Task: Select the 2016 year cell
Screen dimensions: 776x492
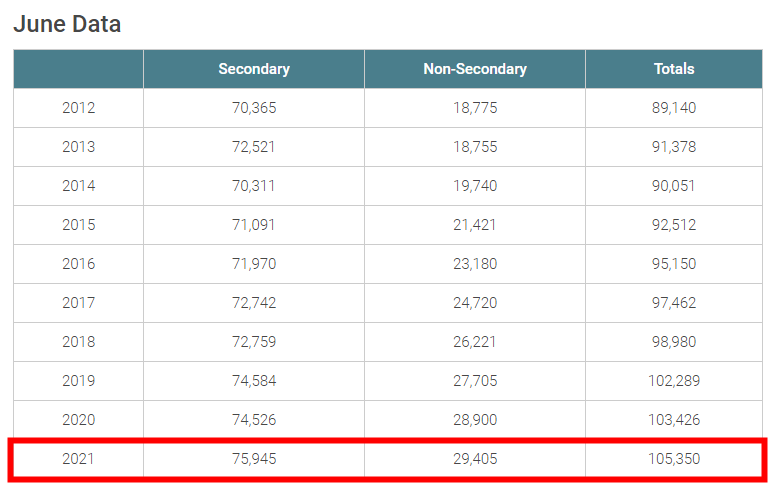Action: (79, 264)
